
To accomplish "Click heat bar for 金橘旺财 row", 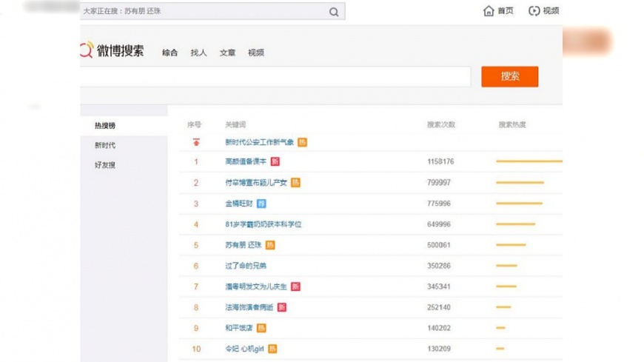I will [x=519, y=204].
